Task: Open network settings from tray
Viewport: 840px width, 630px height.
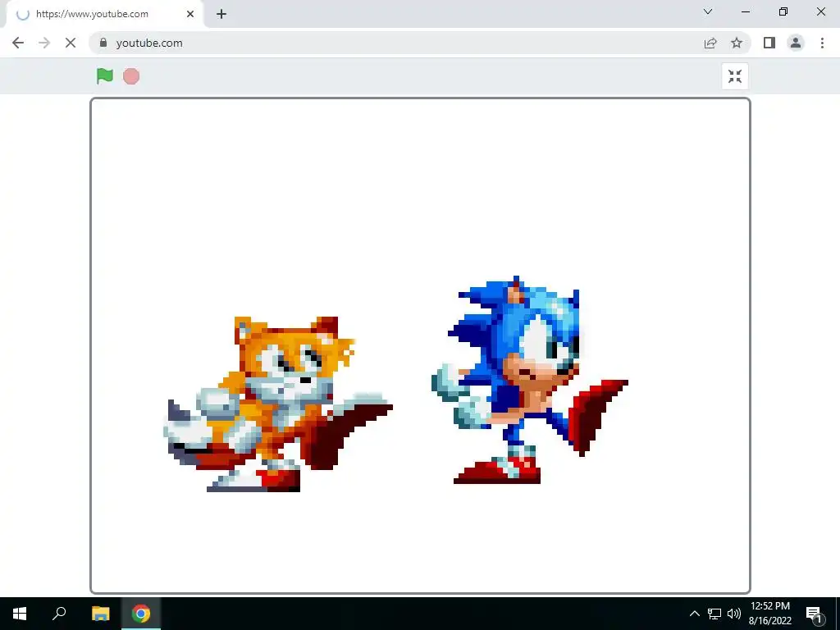Action: point(714,614)
